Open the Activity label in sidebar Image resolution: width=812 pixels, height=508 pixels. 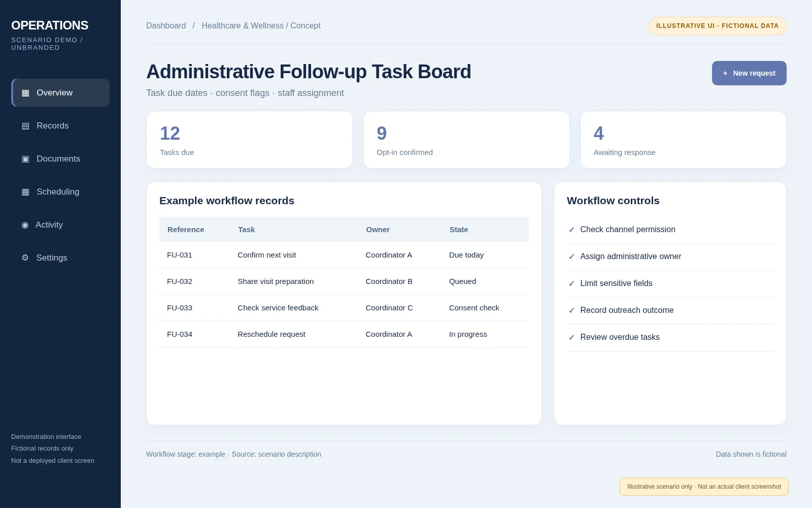pos(49,225)
